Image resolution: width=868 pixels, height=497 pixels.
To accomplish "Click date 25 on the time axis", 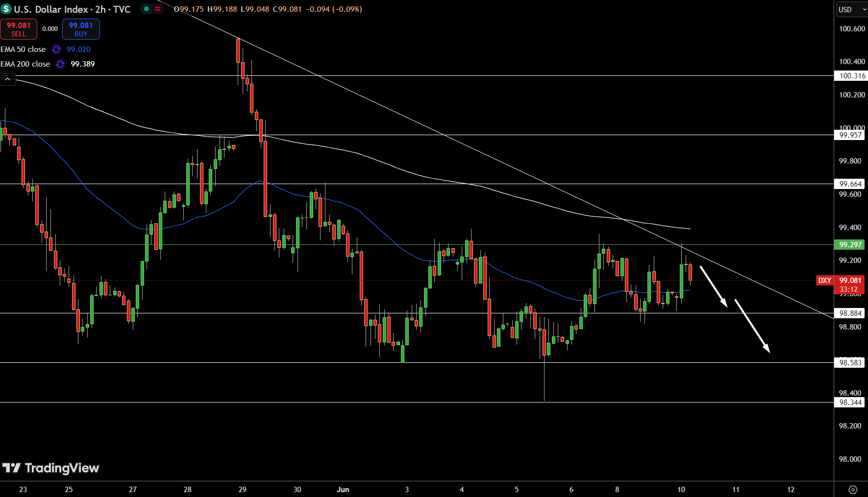I will tap(69, 490).
